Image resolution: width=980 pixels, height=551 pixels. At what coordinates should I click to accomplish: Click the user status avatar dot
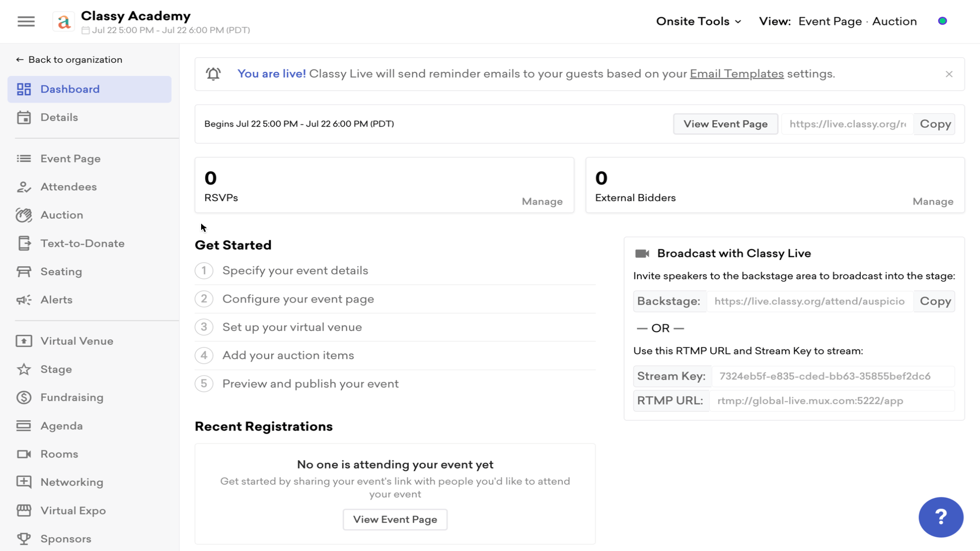click(x=943, y=21)
